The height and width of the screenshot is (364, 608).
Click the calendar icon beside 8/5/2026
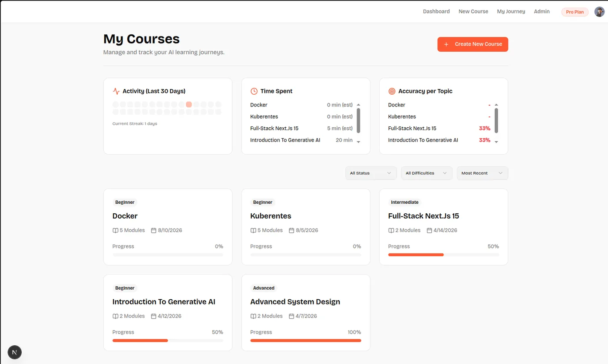291,231
